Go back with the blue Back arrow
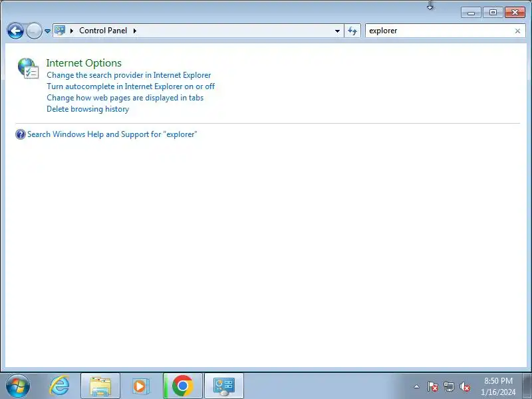The height and width of the screenshot is (399, 532). tap(15, 31)
